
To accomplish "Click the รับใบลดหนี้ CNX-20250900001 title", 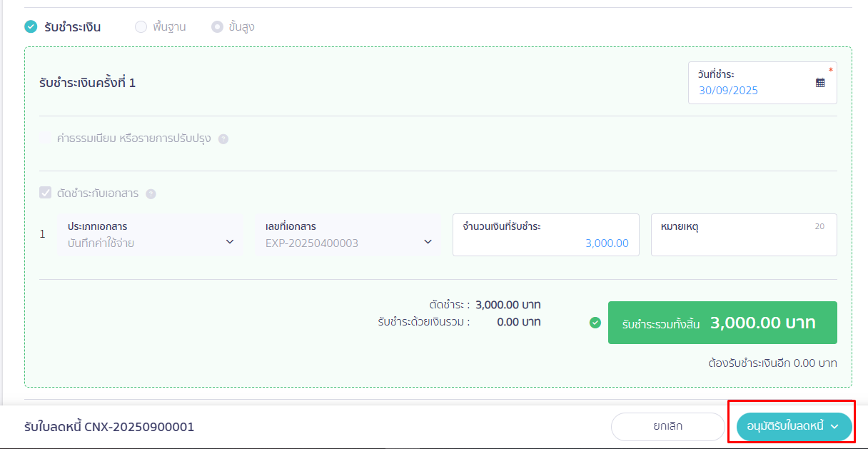I will [109, 427].
